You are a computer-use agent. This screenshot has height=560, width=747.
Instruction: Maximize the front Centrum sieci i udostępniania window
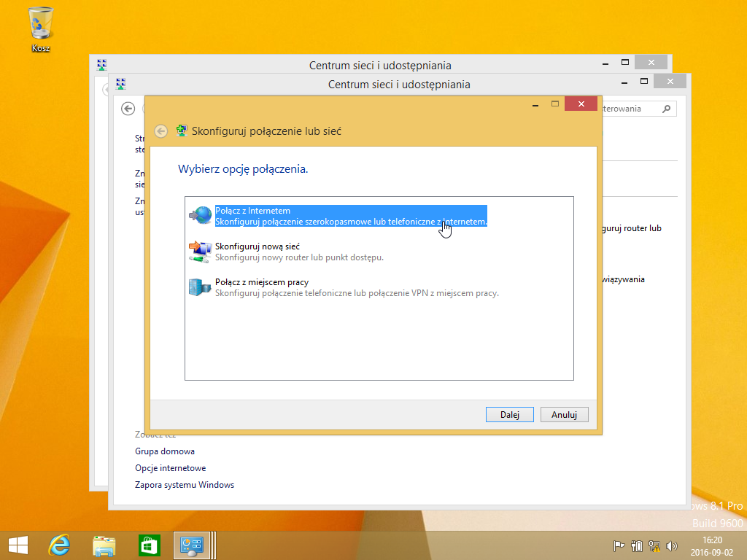(644, 82)
